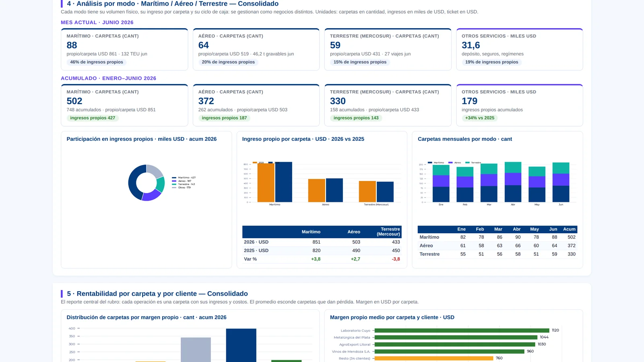
Task: Select the '2026 · USD' row label
Action: coord(256,242)
